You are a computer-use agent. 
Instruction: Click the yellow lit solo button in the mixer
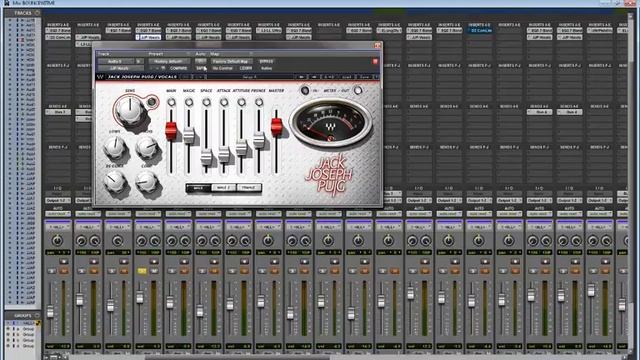(142, 271)
